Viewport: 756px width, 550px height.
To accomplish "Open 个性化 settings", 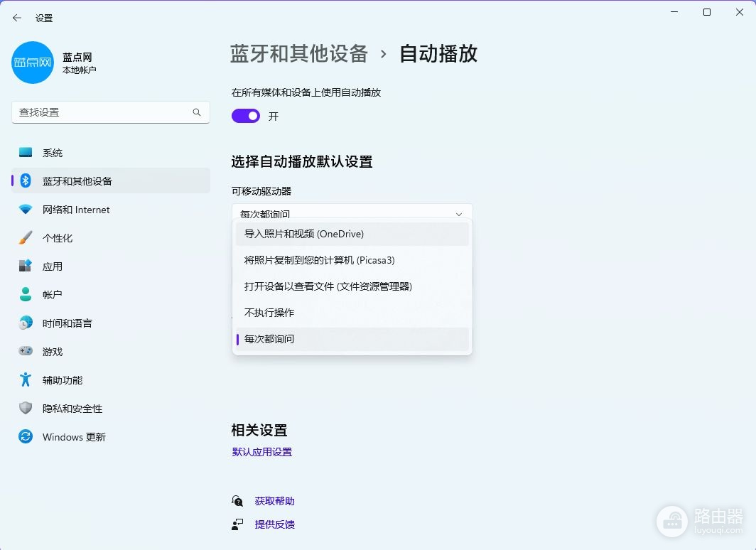I will [x=111, y=237].
